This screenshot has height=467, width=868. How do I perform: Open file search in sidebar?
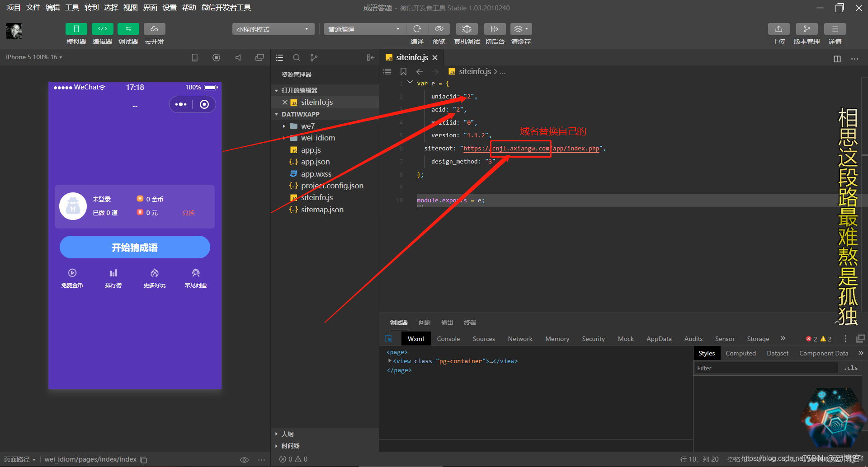click(x=297, y=58)
